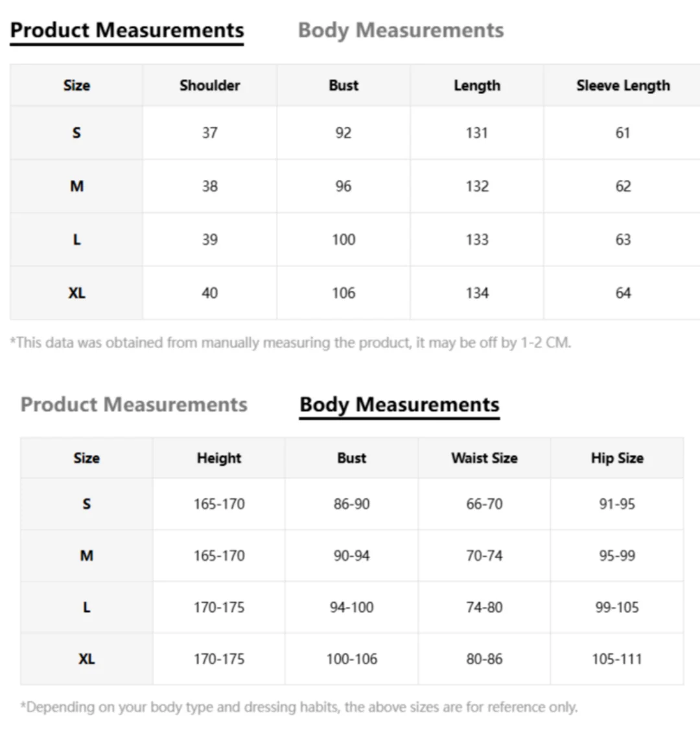
Task: Select the S size row with shoulder 37
Action: point(355,133)
